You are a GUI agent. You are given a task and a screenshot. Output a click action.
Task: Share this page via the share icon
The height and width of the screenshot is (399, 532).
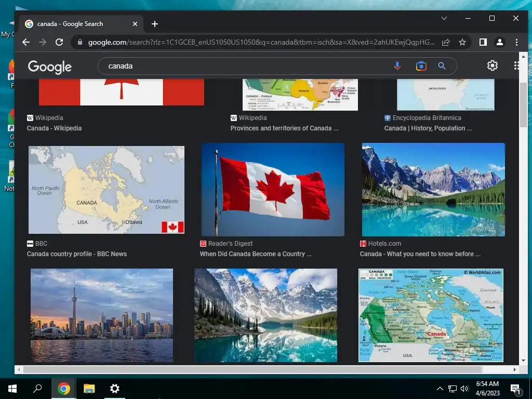click(x=445, y=42)
